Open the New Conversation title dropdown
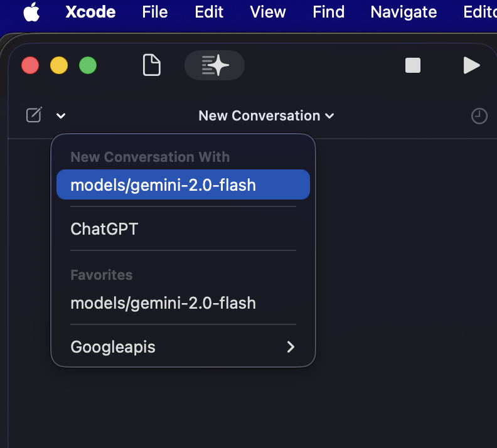This screenshot has height=448, width=497. (266, 115)
